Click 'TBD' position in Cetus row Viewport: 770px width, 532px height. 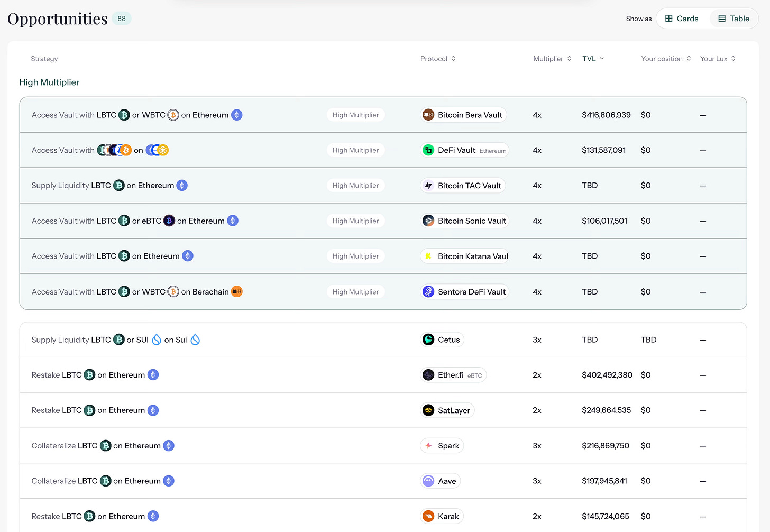coord(648,340)
